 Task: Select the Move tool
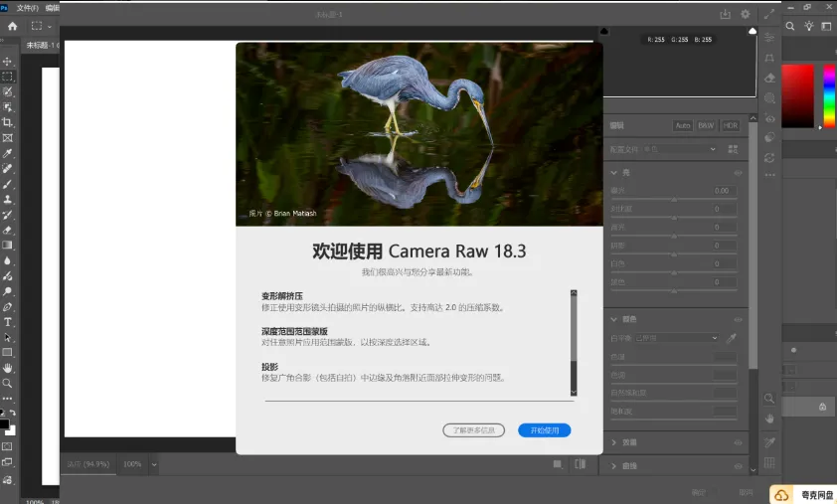click(8, 62)
